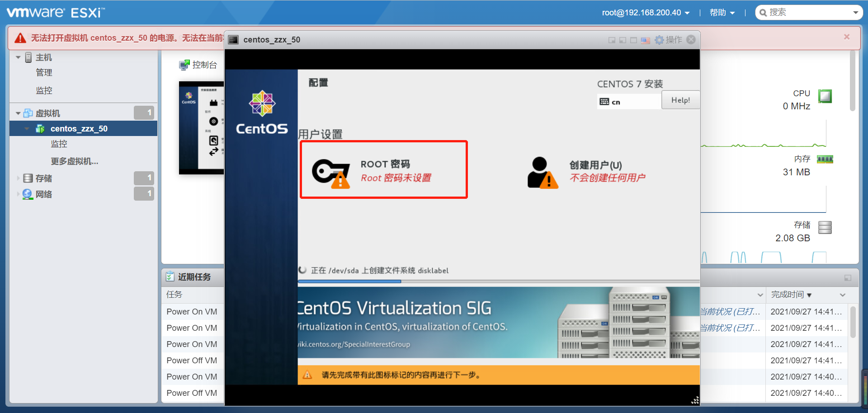This screenshot has width=868, height=413.
Task: Click the gear icon next to 操作
Action: 660,40
